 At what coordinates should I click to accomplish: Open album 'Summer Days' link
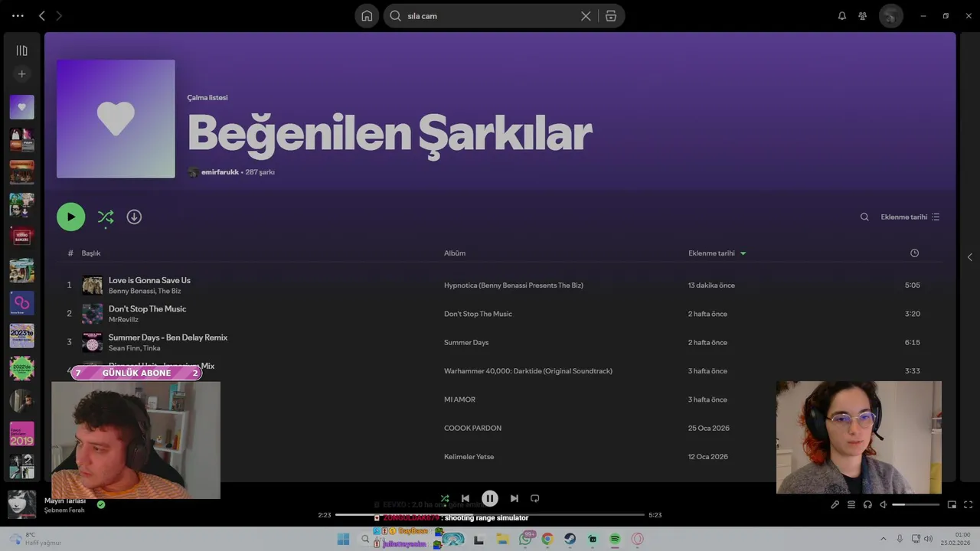466,343
